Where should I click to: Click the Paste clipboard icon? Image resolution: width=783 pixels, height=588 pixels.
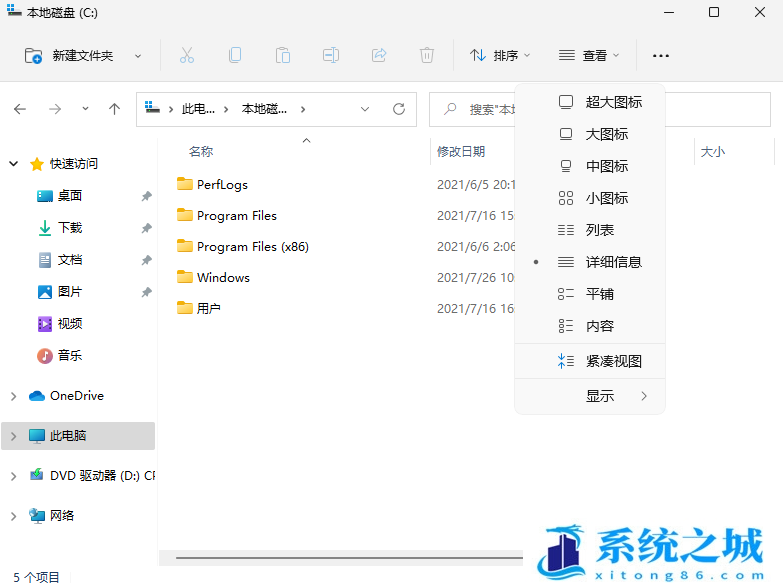click(x=283, y=55)
